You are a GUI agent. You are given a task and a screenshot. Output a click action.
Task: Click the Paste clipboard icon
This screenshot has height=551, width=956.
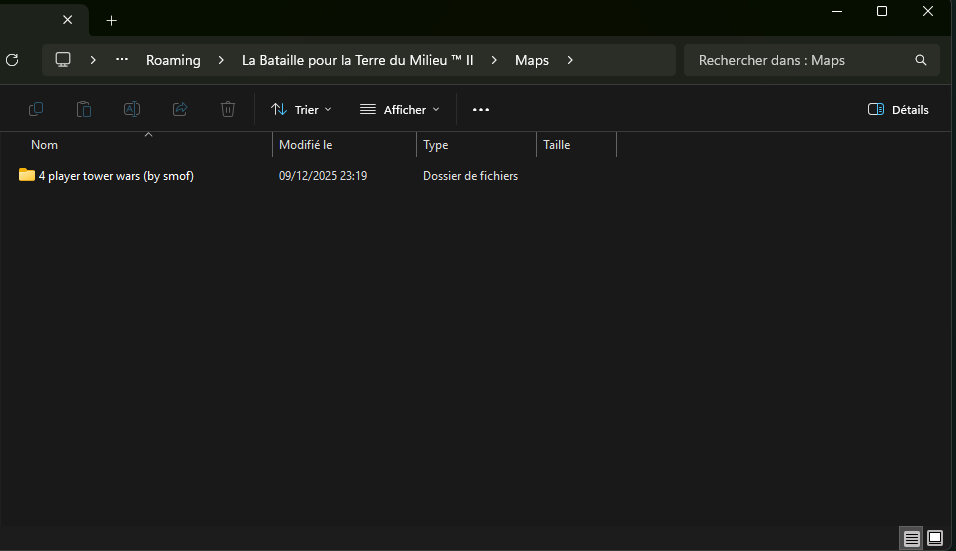pos(84,109)
